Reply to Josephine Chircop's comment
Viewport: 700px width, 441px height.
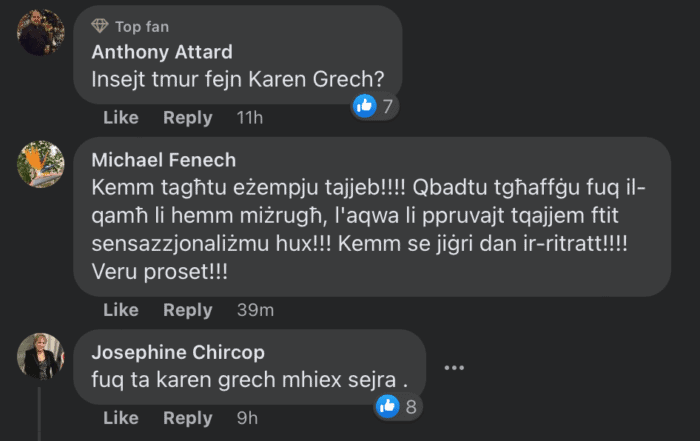point(188,418)
